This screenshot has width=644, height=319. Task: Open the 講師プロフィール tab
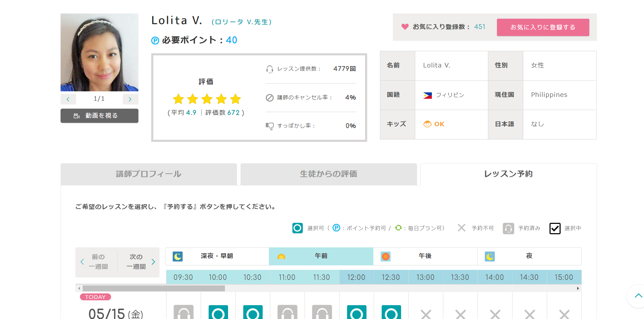click(148, 174)
